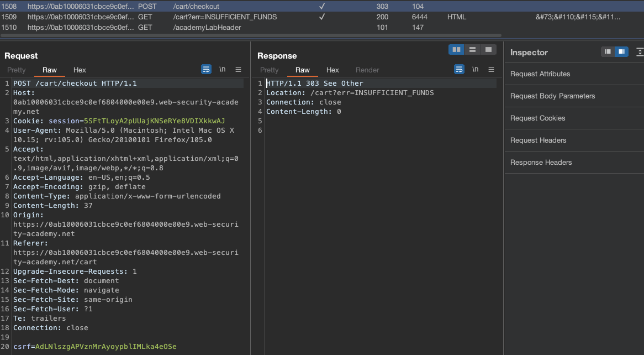Viewport: 644px width, 355px height.
Task: Switch Request view to Hex tab
Action: click(80, 70)
